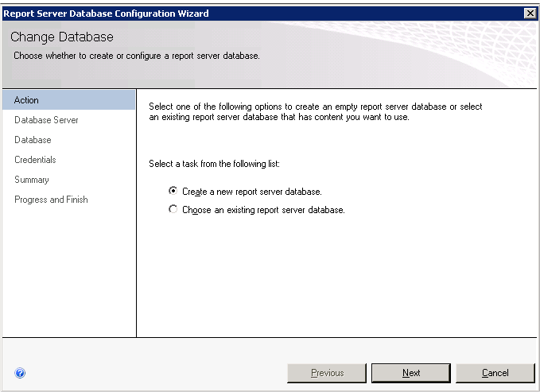The height and width of the screenshot is (392, 540).
Task: Go to the Action step in sidebar
Action: click(x=69, y=100)
